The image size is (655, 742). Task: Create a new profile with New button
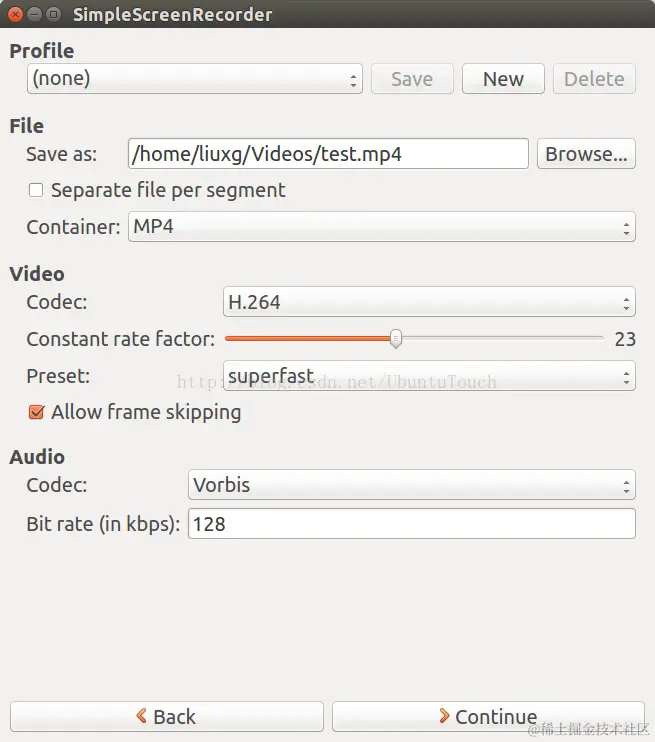pyautogui.click(x=503, y=79)
